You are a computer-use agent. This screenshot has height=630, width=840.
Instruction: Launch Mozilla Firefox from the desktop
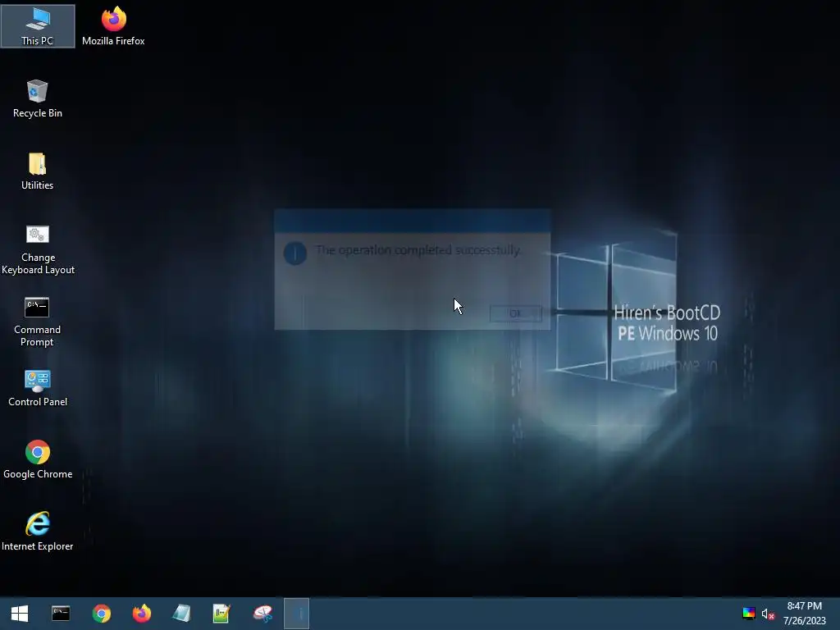[113, 26]
